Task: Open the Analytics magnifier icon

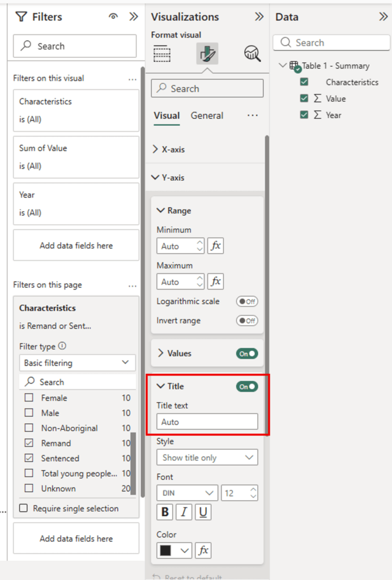Action: 252,54
